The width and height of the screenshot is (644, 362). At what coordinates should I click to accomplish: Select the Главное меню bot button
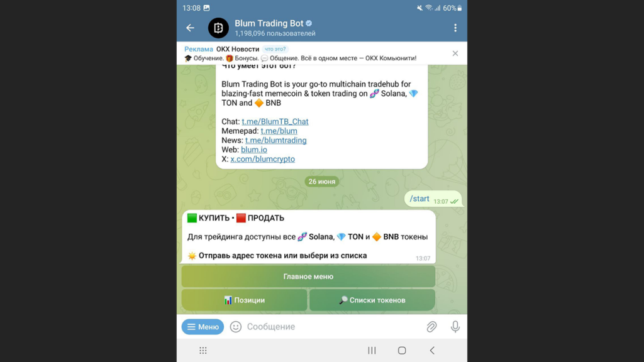click(x=308, y=277)
